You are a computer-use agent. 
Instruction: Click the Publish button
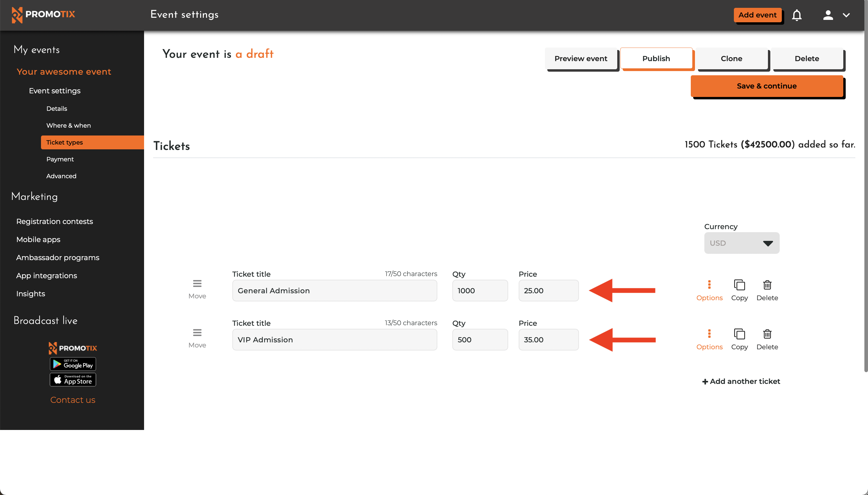(656, 58)
